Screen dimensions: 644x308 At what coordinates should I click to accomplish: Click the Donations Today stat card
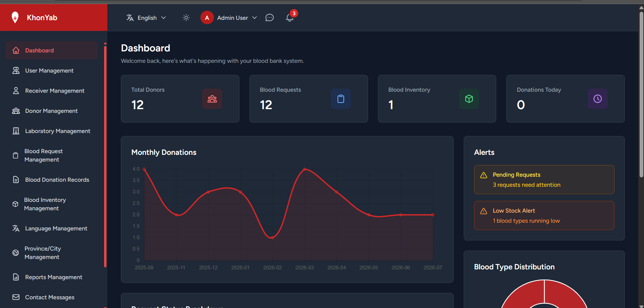(565, 99)
